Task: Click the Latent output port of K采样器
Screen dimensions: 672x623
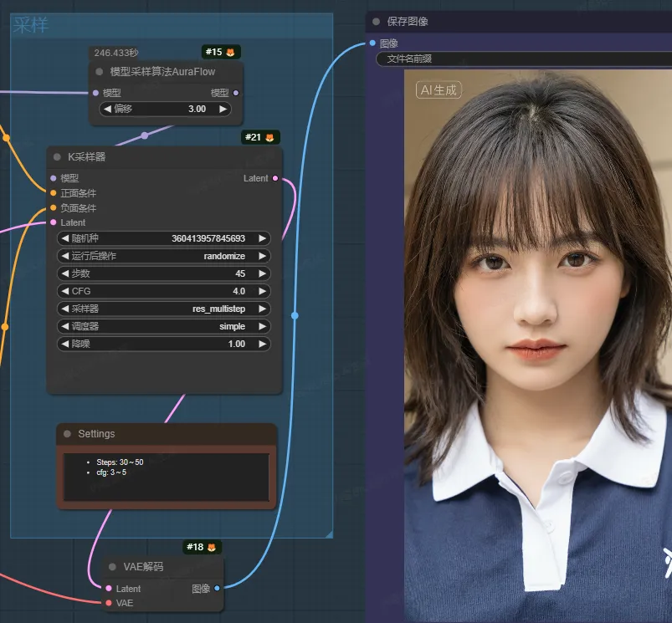Action: [275, 178]
